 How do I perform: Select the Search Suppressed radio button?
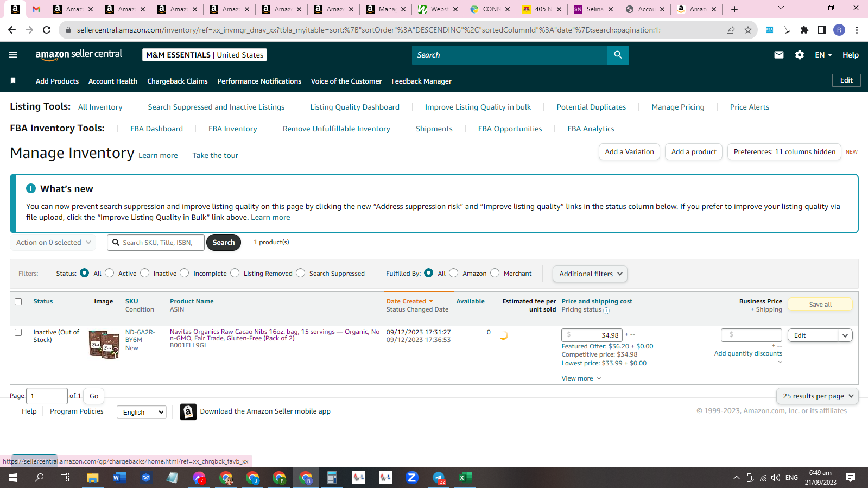[x=300, y=273]
